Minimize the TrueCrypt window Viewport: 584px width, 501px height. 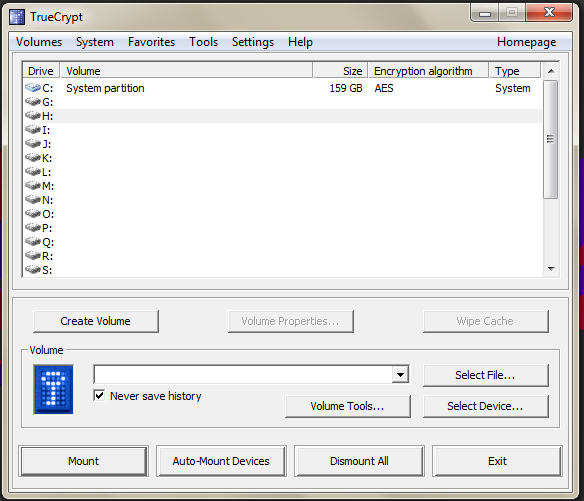click(485, 13)
